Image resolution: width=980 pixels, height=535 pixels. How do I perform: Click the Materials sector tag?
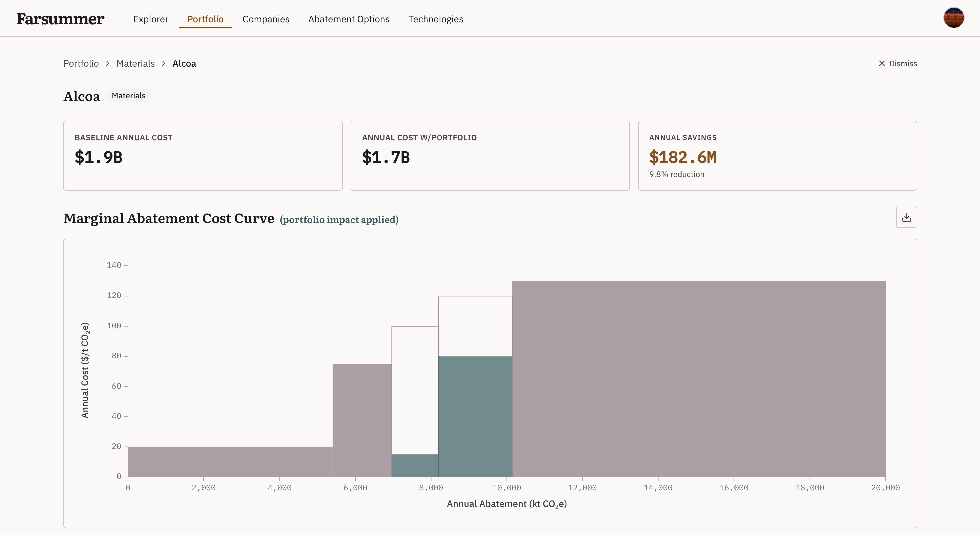[128, 95]
